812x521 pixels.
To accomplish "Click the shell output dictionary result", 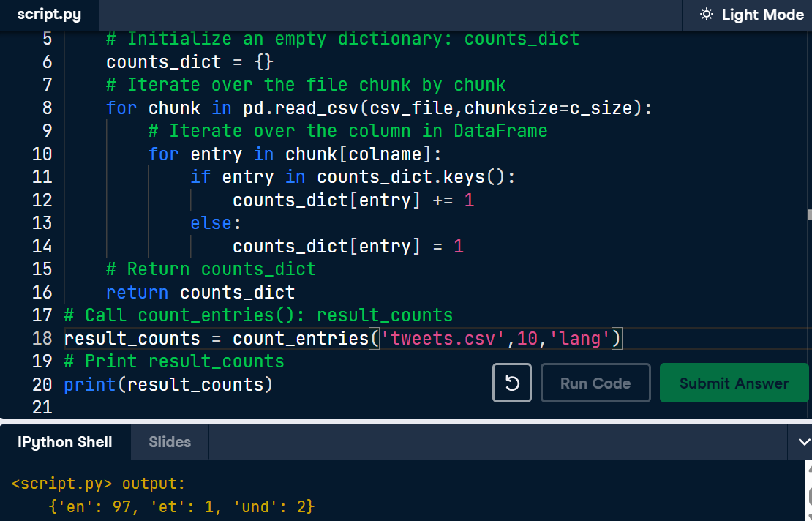I will tap(181, 506).
